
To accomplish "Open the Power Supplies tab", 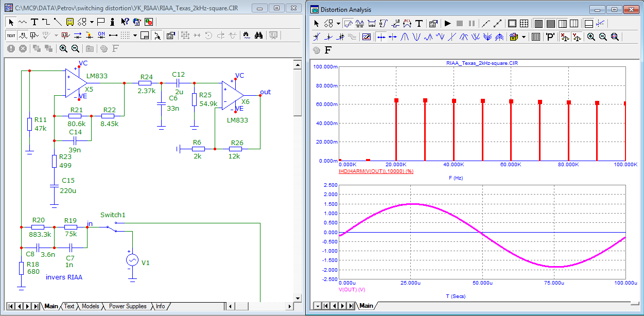I will pyautogui.click(x=127, y=306).
